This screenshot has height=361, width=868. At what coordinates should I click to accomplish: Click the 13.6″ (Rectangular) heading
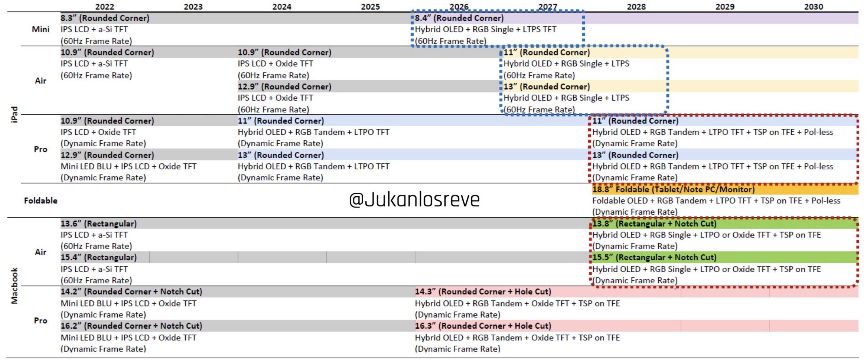(x=98, y=223)
